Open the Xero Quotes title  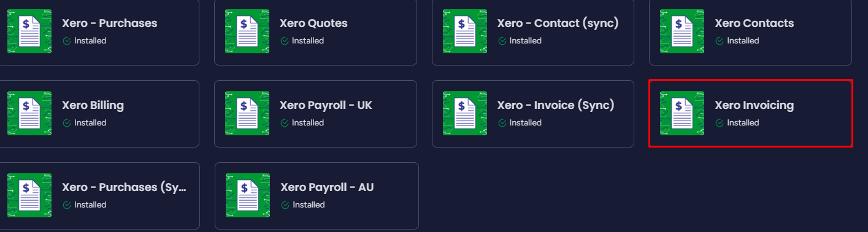point(313,23)
